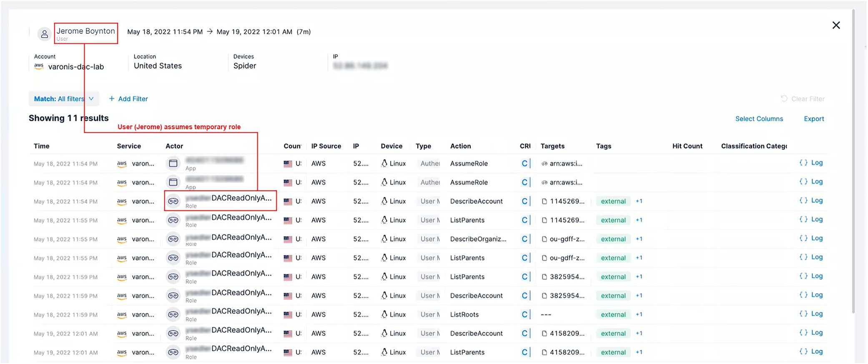Open the Match: All filters dropdown
Screen dimensions: 868x364
click(x=64, y=99)
